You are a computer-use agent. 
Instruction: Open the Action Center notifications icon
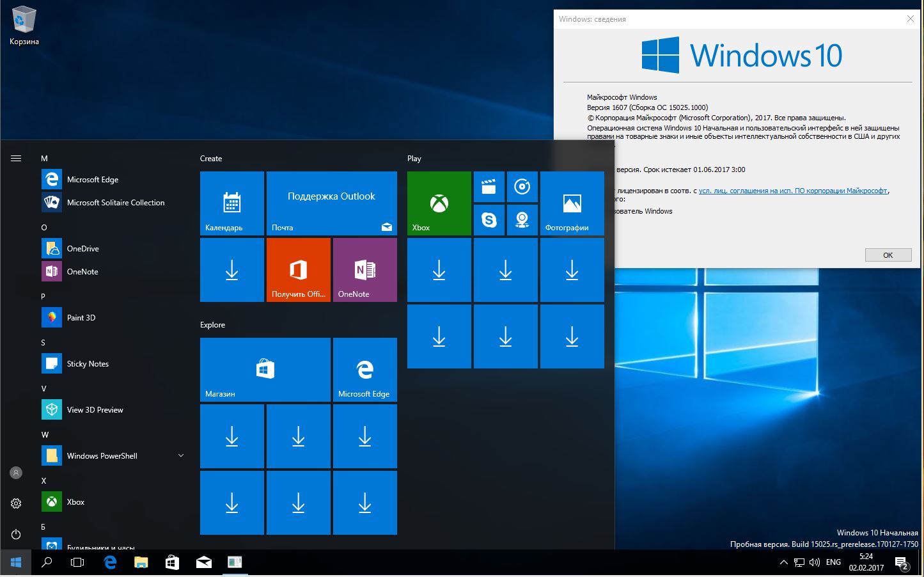pos(902,564)
